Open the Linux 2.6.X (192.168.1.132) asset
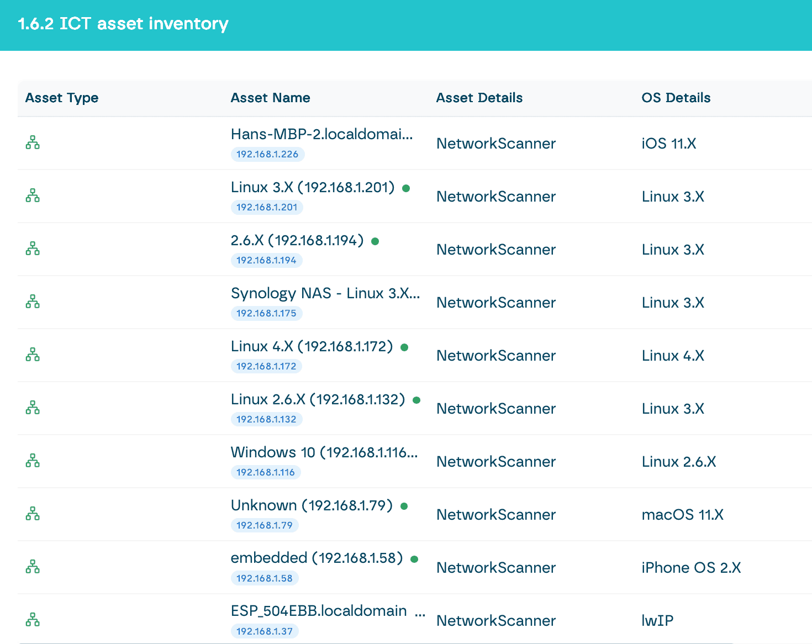 tap(318, 399)
